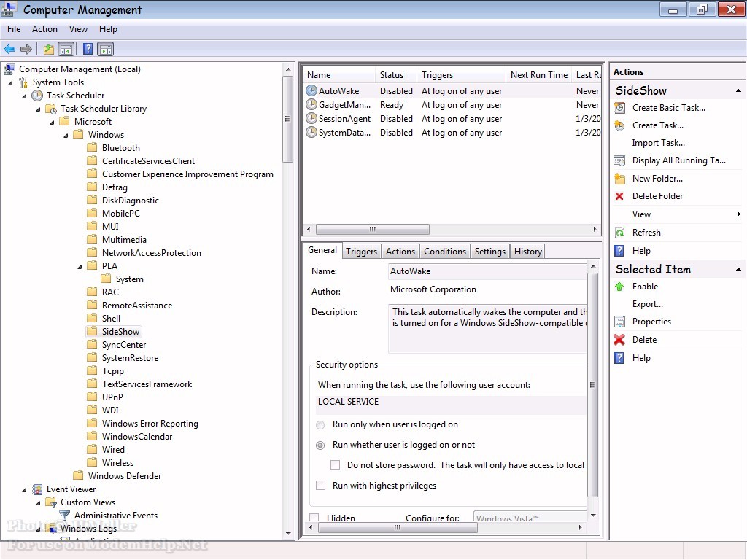Image resolution: width=747 pixels, height=560 pixels.
Task: Click the Event Viewer icon in tree
Action: click(37, 489)
